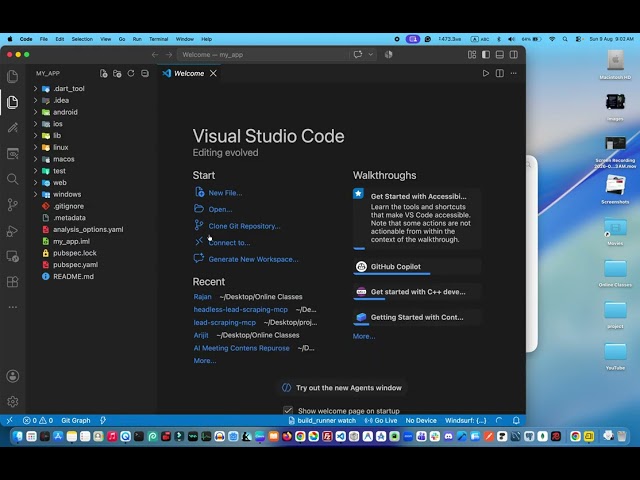Refresh the Explorer file tree
Viewport: 640px width, 480px height.
[131, 73]
